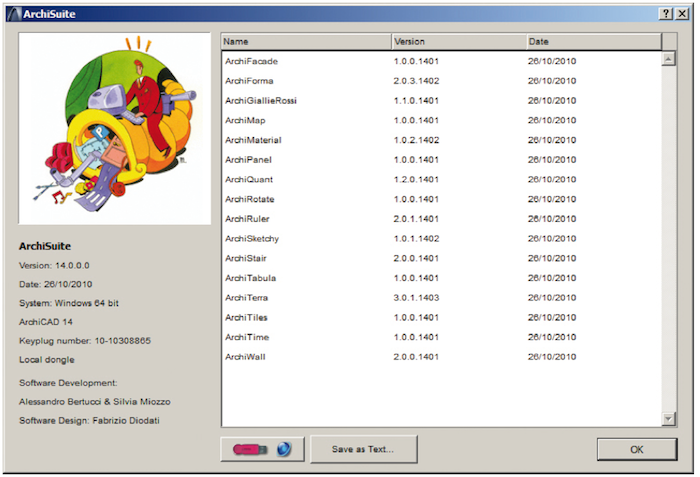This screenshot has width=700, height=477.
Task: Click the scrollbar down arrow
Action: point(668,419)
